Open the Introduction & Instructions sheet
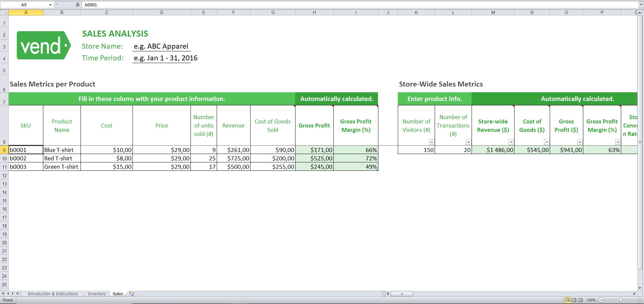Screen dimensions: 644x304 pyautogui.click(x=53, y=294)
